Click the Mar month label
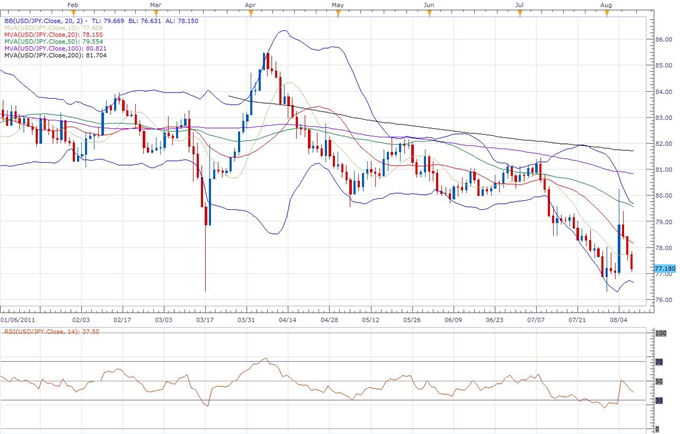The image size is (680, 434). [x=155, y=5]
